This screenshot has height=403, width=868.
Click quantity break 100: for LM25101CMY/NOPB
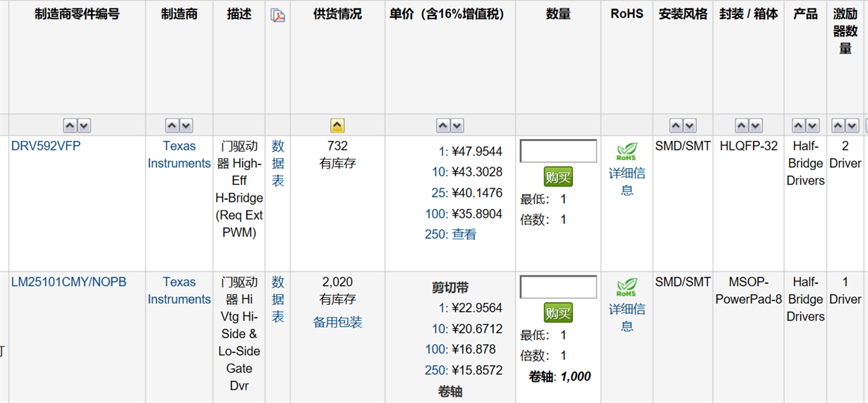point(437,349)
